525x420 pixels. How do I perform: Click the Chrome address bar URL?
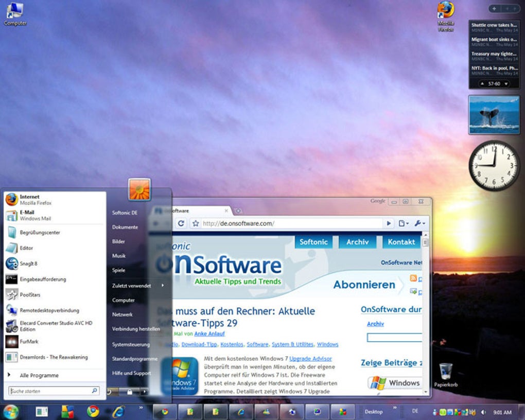[238, 223]
